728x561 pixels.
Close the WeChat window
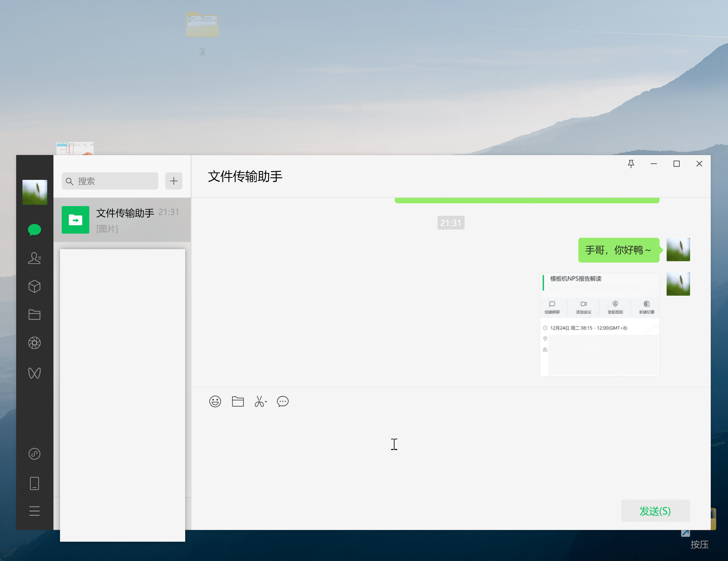click(x=699, y=164)
